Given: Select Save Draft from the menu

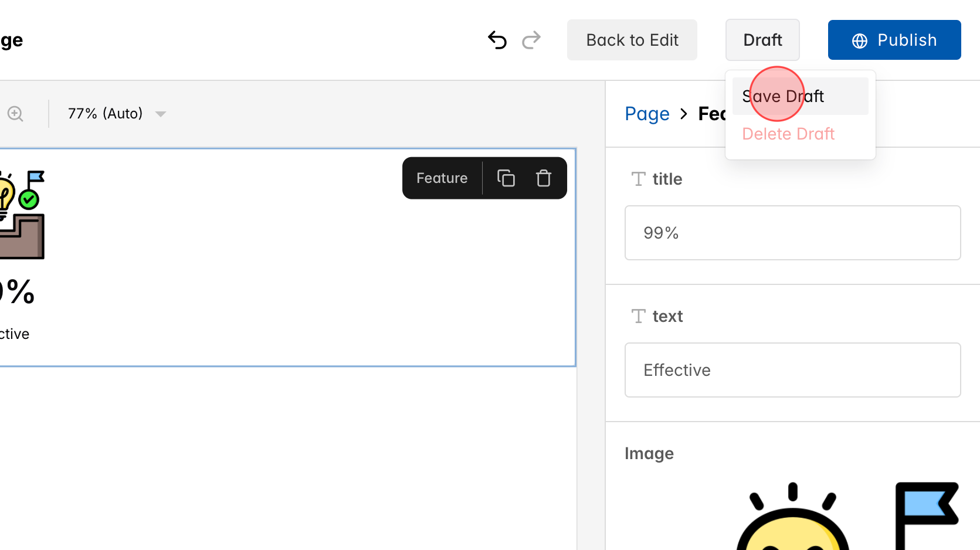Looking at the screenshot, I should (783, 96).
